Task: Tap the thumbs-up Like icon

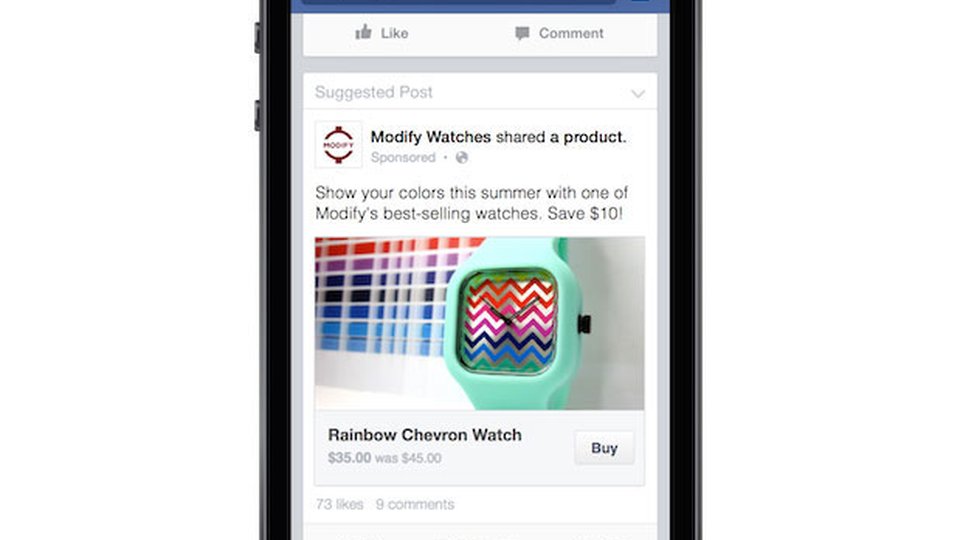Action: (364, 32)
